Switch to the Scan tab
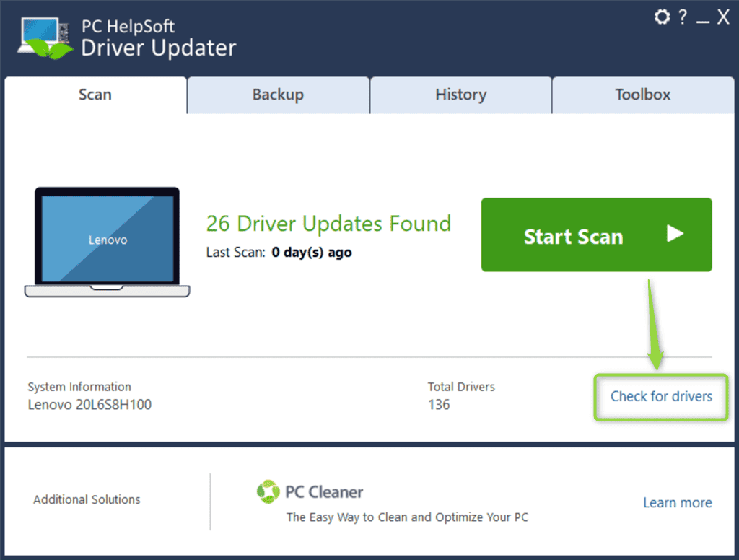This screenshot has height=560, width=739. [95, 95]
